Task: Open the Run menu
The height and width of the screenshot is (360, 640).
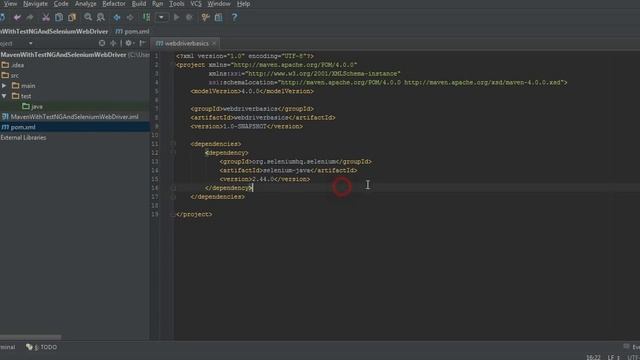Action: click(x=158, y=4)
